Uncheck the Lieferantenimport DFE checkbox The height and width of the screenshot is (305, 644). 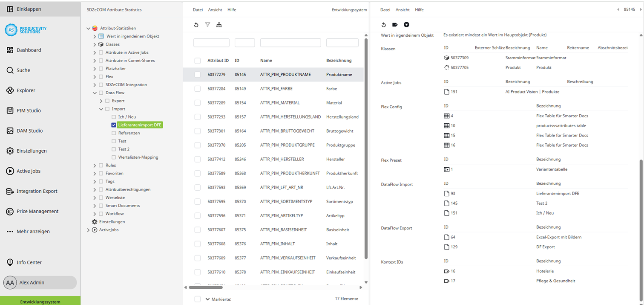pos(113,125)
